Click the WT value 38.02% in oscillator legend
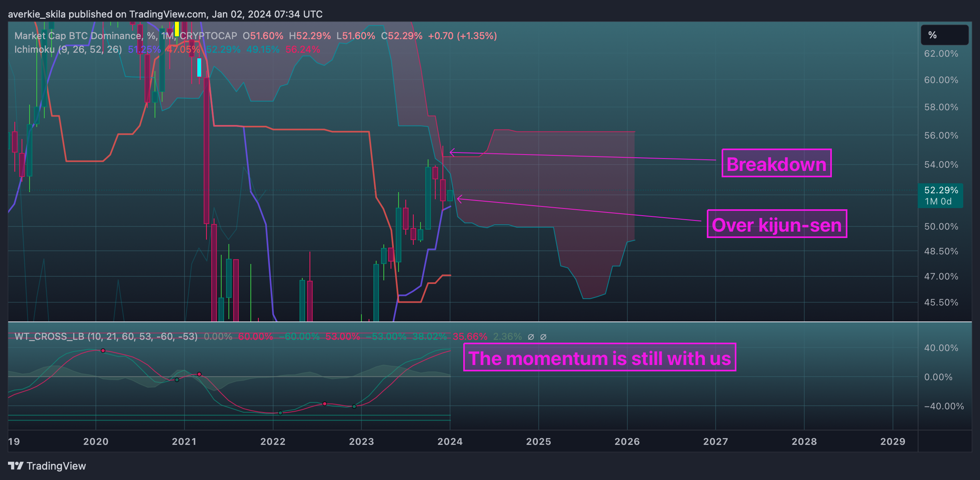The image size is (980, 480). click(430, 337)
